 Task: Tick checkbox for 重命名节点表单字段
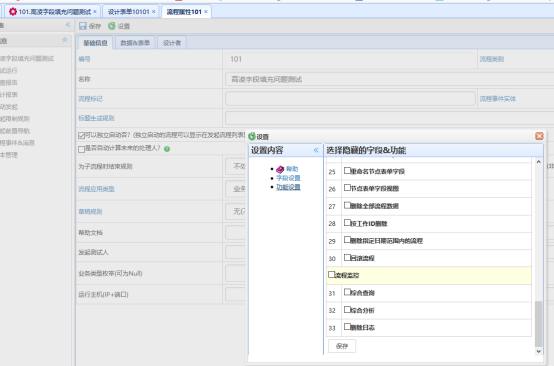(347, 171)
